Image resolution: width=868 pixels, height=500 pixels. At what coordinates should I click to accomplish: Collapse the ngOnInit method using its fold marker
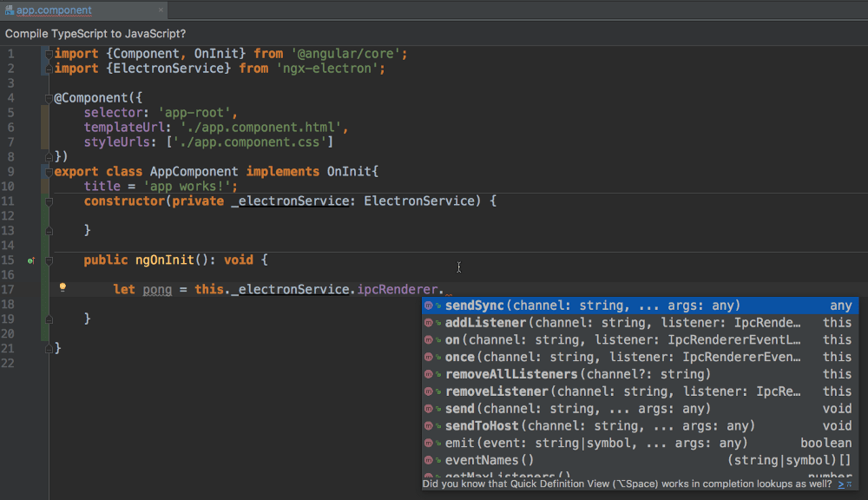click(49, 260)
